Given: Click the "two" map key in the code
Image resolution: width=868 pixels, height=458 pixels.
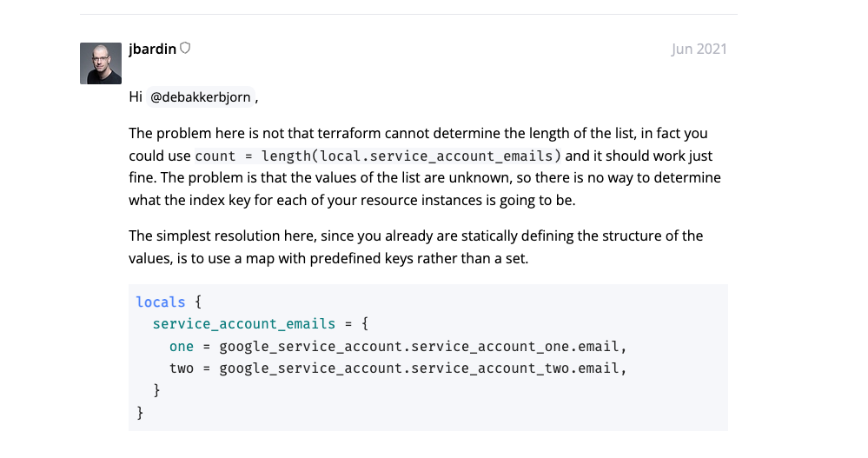Looking at the screenshot, I should point(182,368).
